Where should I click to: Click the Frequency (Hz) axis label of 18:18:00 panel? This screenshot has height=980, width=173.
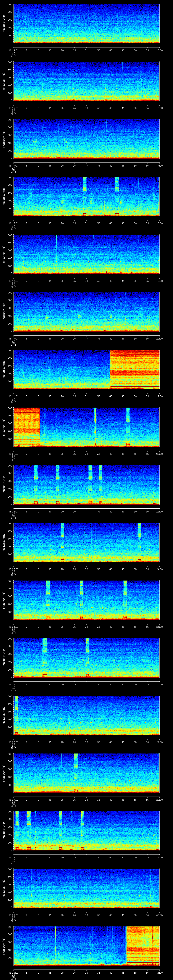(4, 254)
